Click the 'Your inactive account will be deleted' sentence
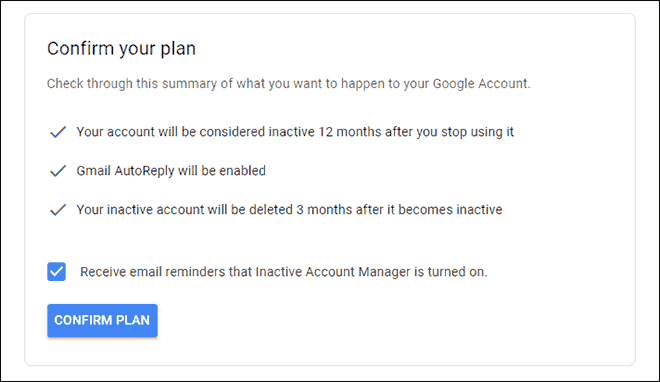The image size is (660, 382). (289, 210)
